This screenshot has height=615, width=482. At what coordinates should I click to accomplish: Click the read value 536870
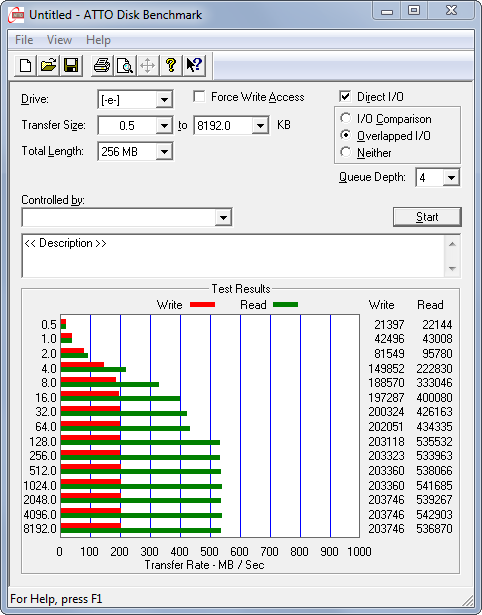click(435, 529)
